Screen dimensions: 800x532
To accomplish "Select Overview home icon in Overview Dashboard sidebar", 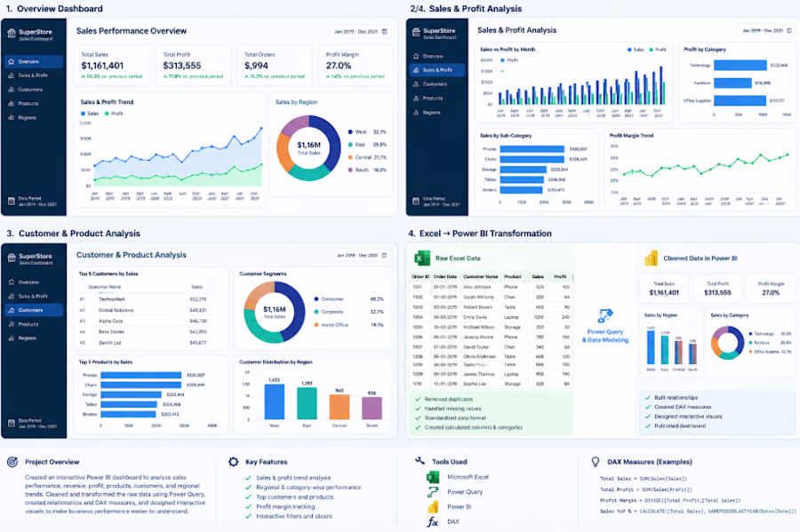I will coord(12,61).
